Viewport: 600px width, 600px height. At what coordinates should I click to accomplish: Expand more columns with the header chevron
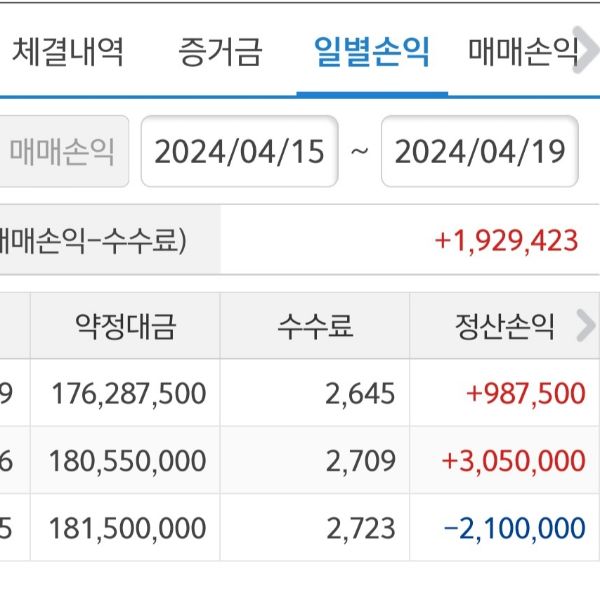click(x=587, y=325)
